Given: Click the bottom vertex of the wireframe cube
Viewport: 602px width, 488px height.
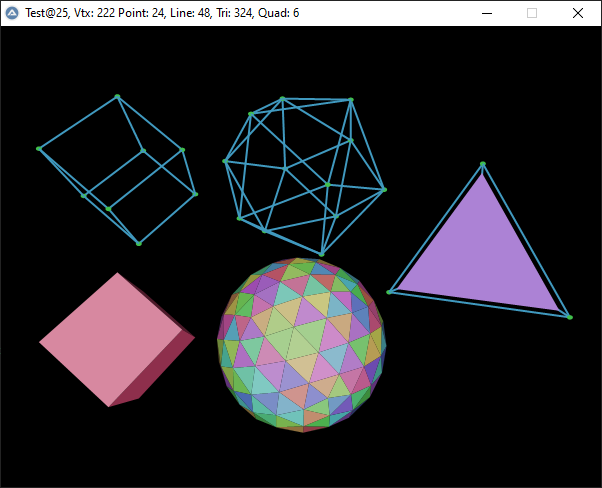Looking at the screenshot, I should [x=138, y=243].
